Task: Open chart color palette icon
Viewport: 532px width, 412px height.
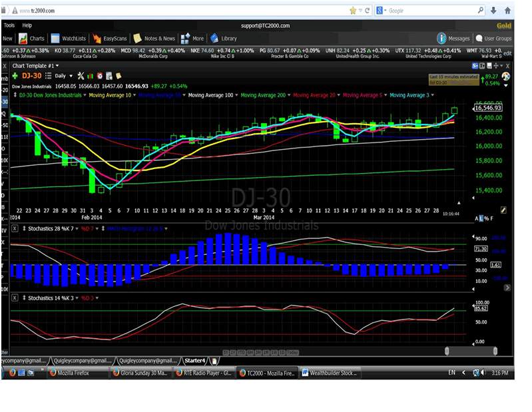Action: pyautogui.click(x=506, y=77)
